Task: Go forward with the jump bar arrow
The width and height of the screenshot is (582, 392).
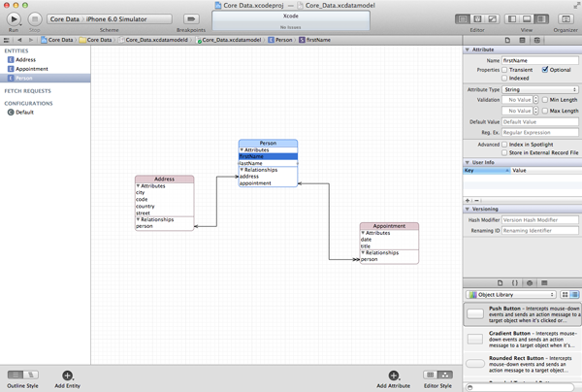Action: [x=31, y=40]
